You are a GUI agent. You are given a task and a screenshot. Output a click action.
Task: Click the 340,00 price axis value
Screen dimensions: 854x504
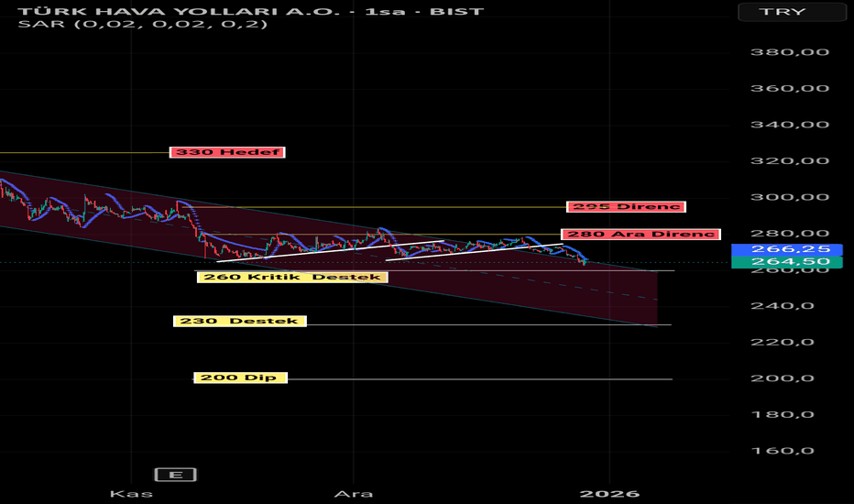tap(790, 125)
